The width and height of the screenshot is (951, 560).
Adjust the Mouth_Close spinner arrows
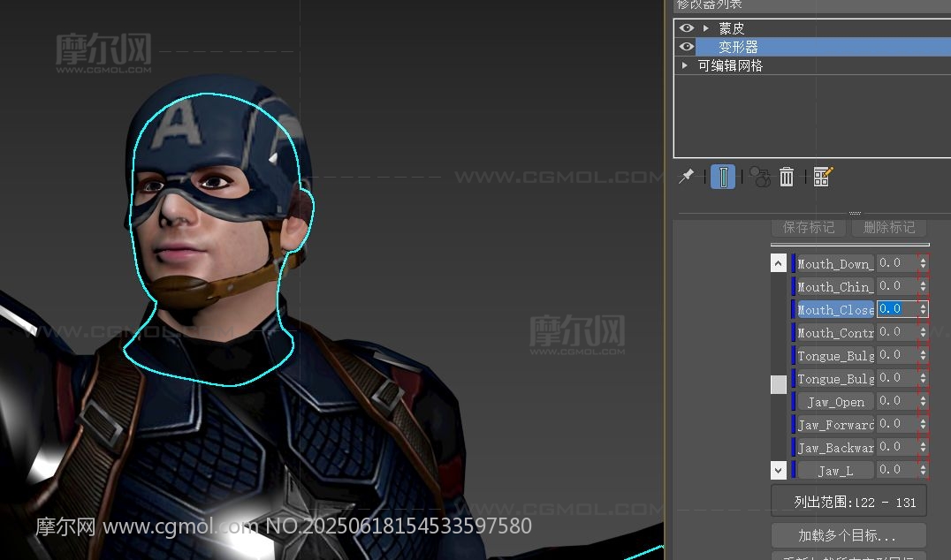[x=923, y=309]
